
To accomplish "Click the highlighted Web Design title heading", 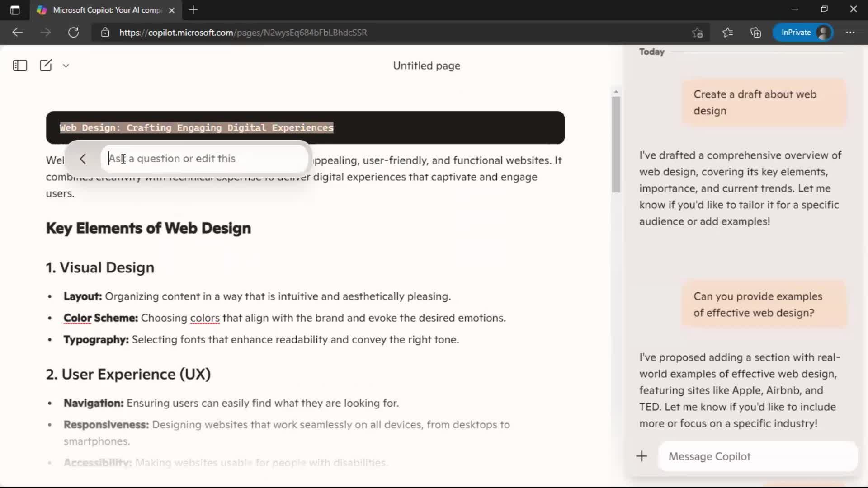I will 197,128.
